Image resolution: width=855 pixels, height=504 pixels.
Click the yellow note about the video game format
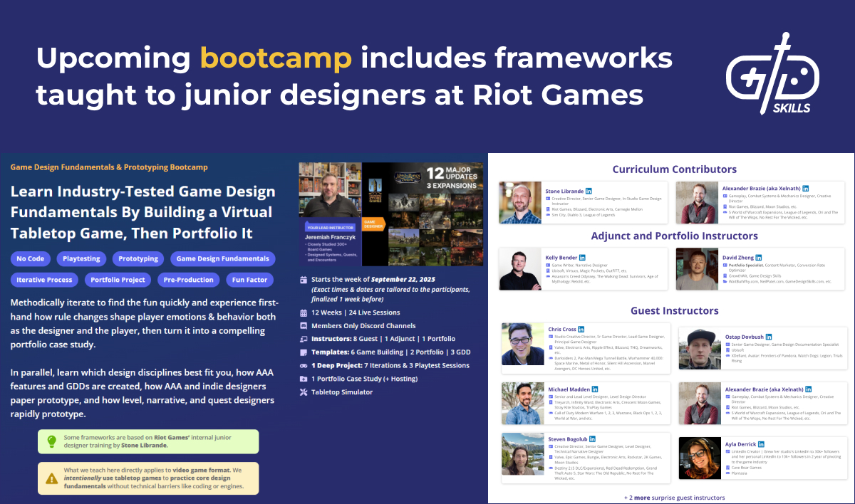click(x=148, y=478)
